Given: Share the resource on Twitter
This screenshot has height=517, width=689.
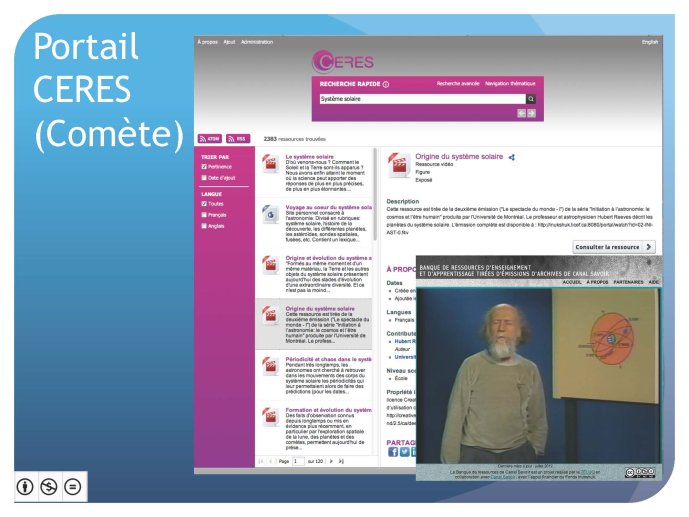Looking at the screenshot, I should pyautogui.click(x=404, y=452).
